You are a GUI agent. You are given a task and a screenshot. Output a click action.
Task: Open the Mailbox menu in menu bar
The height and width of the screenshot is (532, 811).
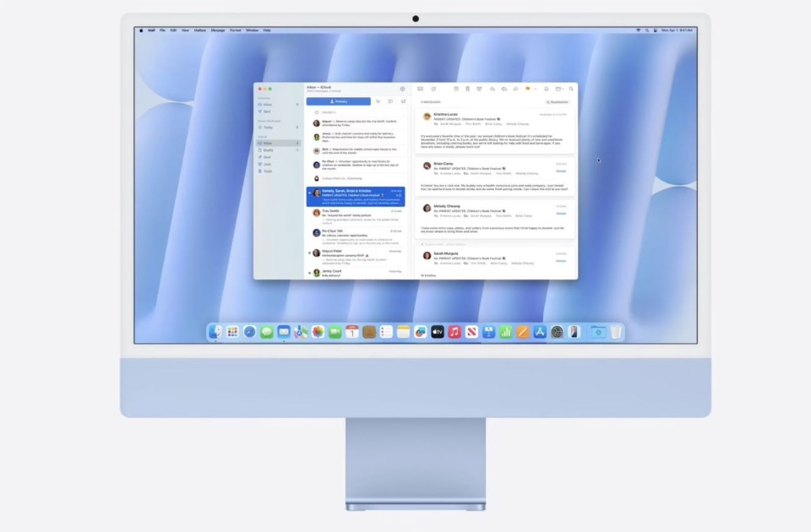[199, 30]
